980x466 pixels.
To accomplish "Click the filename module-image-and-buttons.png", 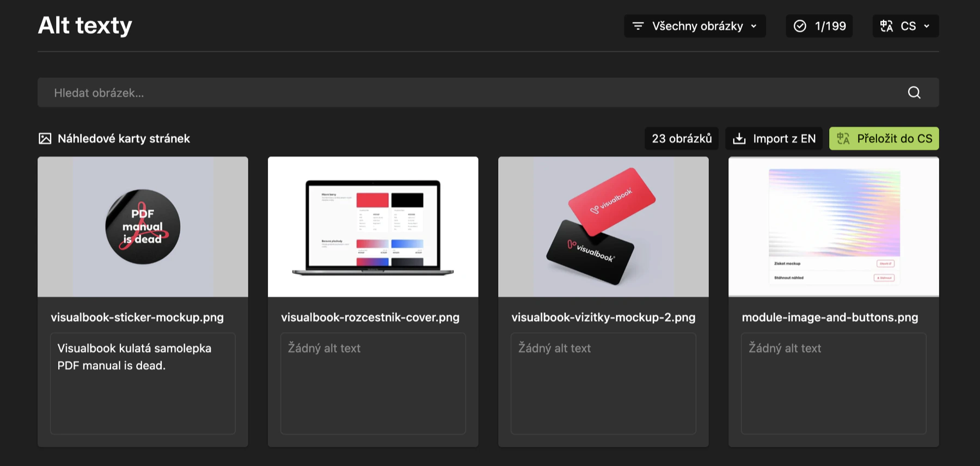I will coord(830,317).
